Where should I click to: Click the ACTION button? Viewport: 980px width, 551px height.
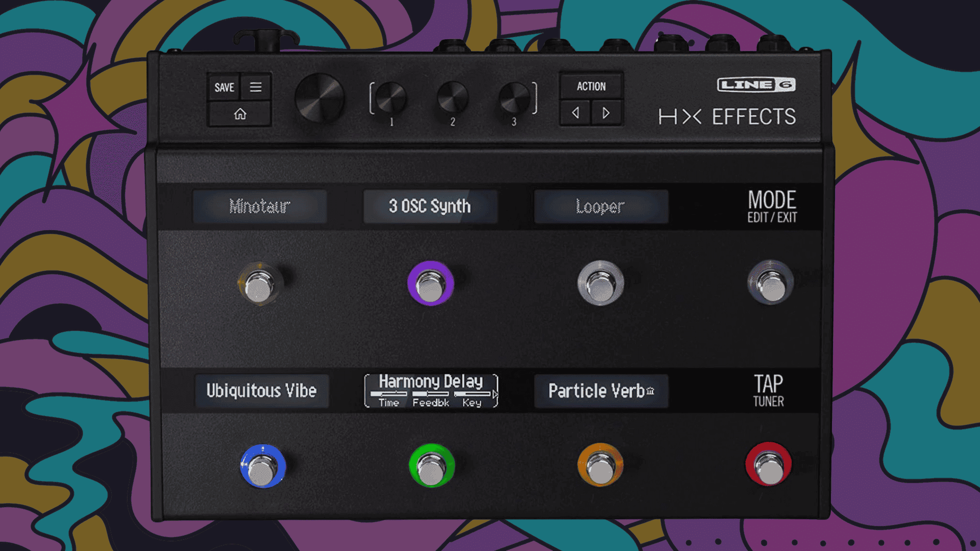tap(591, 86)
